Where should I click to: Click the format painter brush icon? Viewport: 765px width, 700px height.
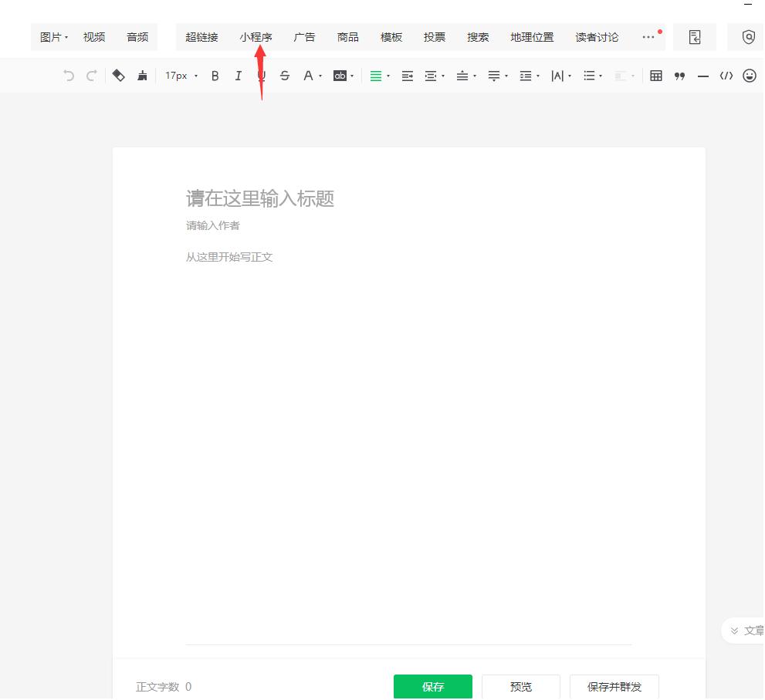click(141, 75)
